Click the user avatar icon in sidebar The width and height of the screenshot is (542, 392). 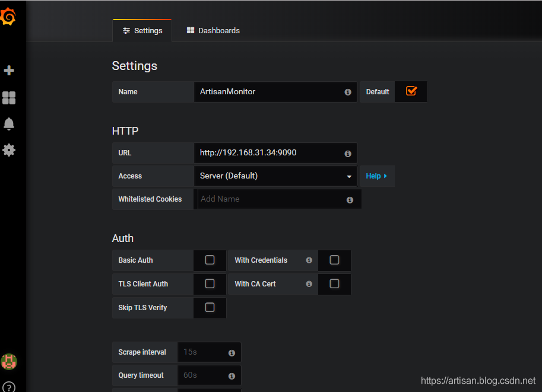click(x=9, y=361)
